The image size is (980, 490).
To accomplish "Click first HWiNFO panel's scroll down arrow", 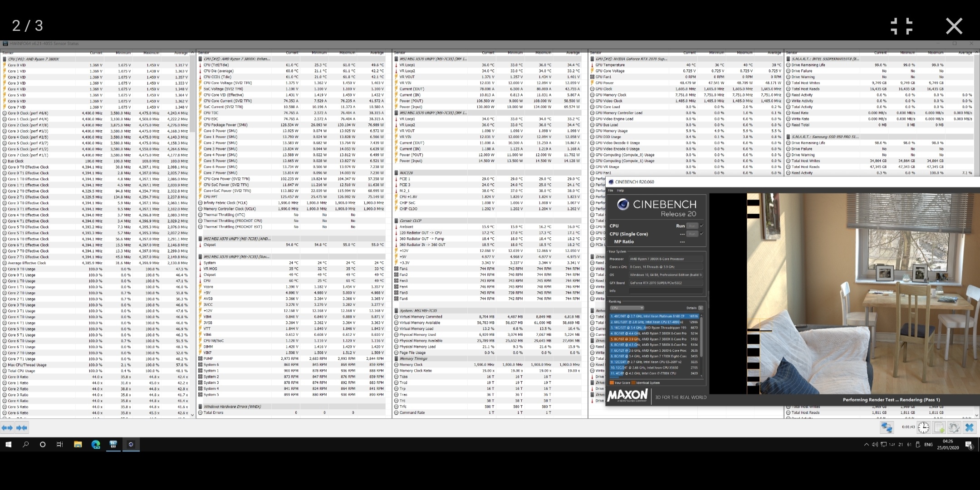I will click(x=192, y=415).
